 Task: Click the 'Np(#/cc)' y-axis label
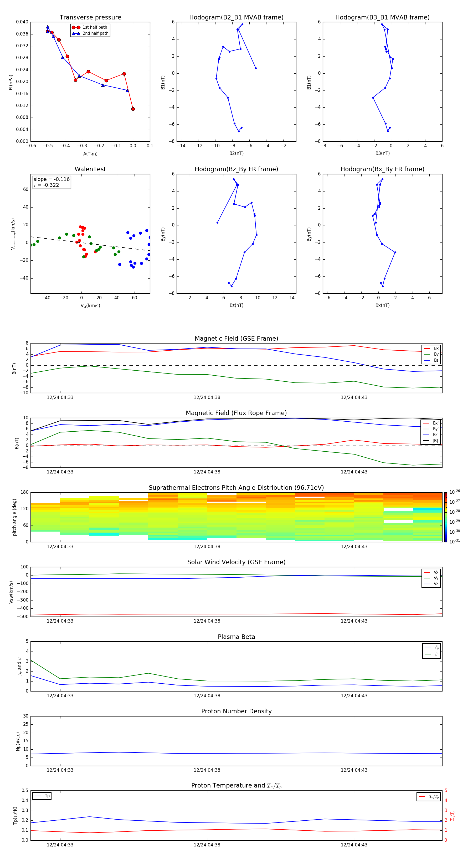pyautogui.click(x=18, y=741)
